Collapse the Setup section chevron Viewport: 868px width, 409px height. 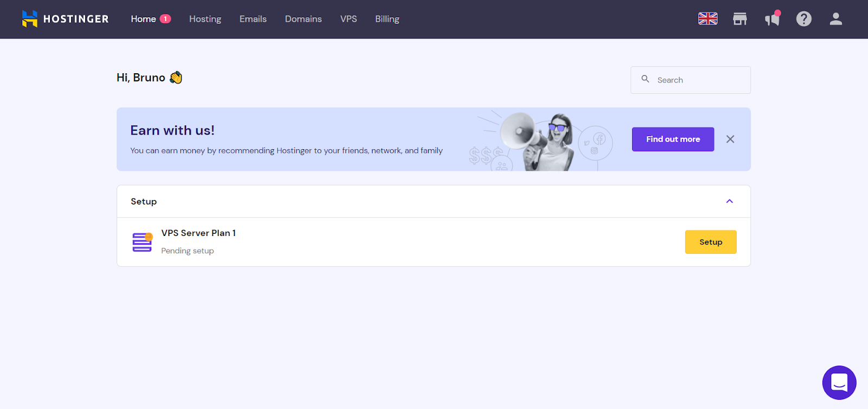point(729,201)
